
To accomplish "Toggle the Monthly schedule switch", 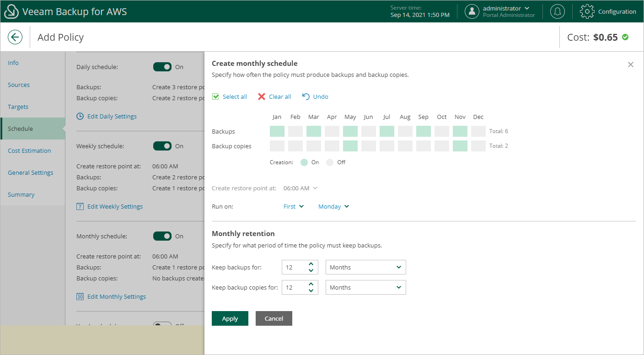I will (162, 236).
